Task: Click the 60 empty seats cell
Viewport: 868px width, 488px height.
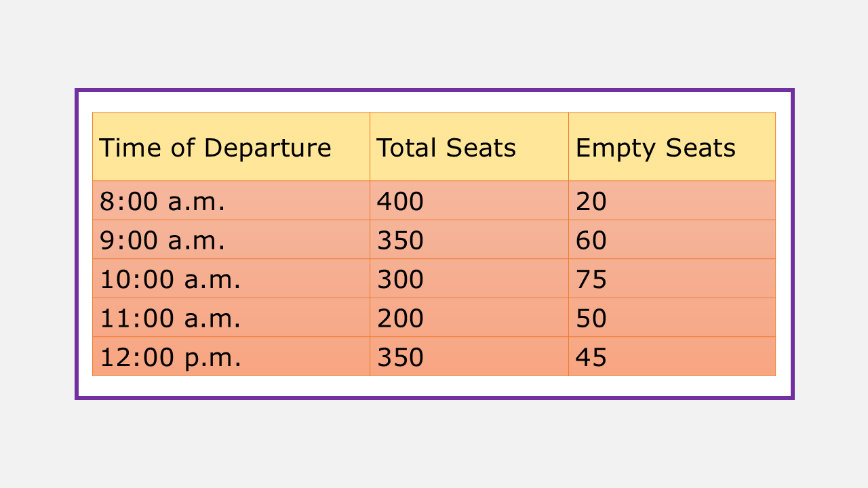Action: point(591,241)
